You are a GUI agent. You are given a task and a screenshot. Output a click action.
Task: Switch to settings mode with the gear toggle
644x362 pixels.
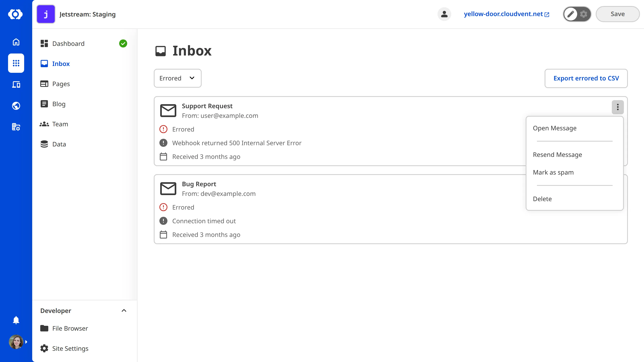coord(583,14)
